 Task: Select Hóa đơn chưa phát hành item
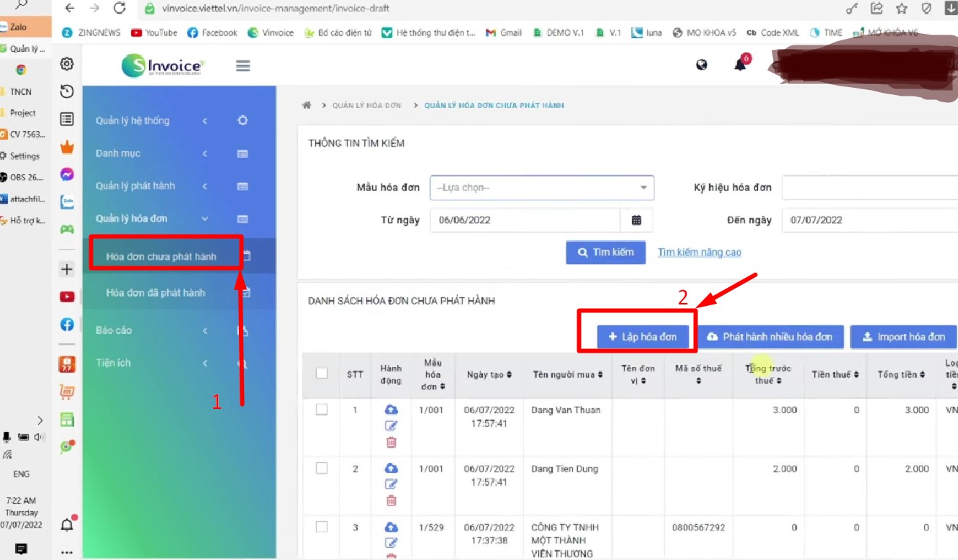pos(161,256)
